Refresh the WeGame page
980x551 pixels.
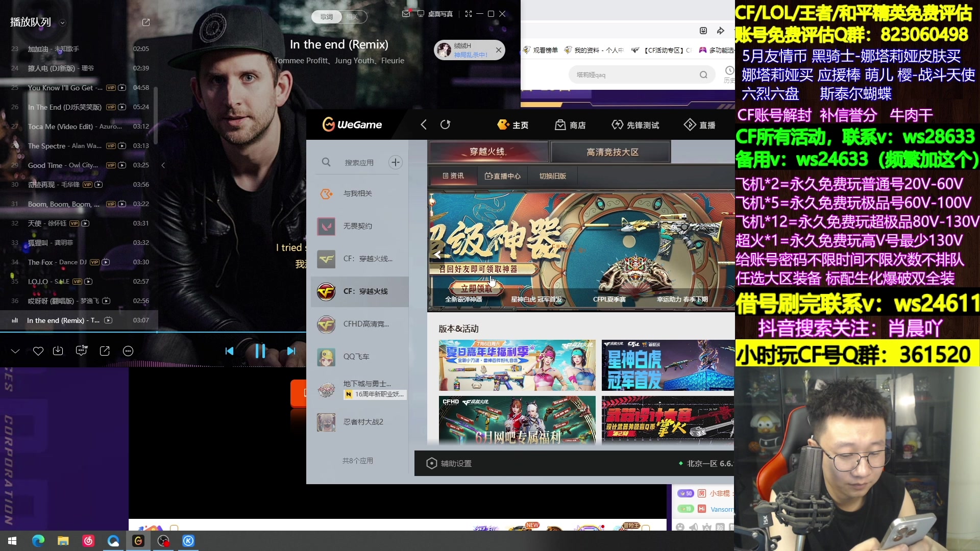tap(445, 124)
